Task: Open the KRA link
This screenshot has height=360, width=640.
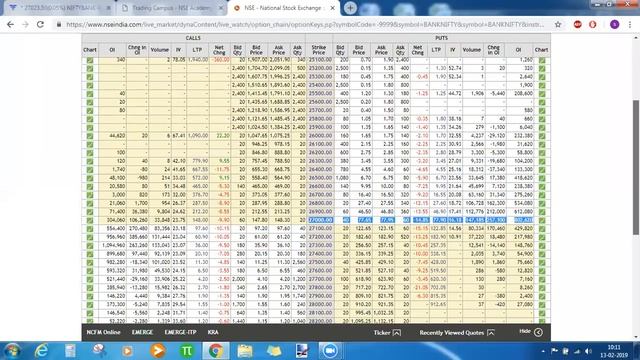Action: pos(213,332)
